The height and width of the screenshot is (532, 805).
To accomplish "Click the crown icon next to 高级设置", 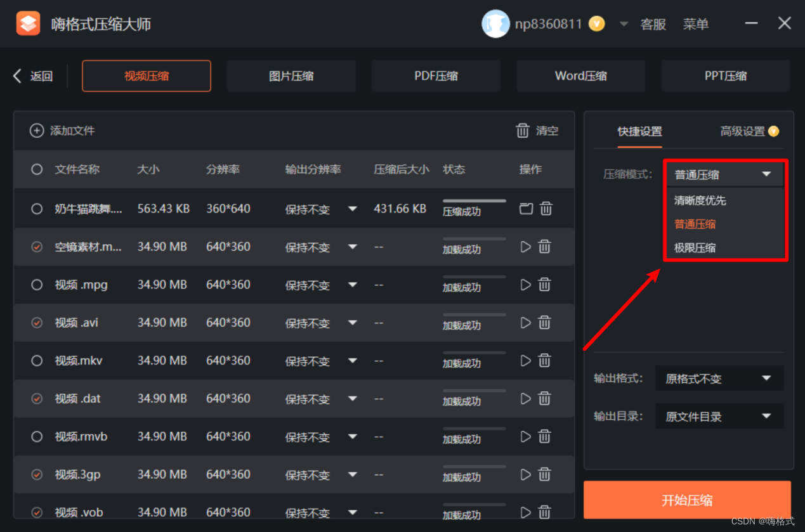I will (x=773, y=131).
